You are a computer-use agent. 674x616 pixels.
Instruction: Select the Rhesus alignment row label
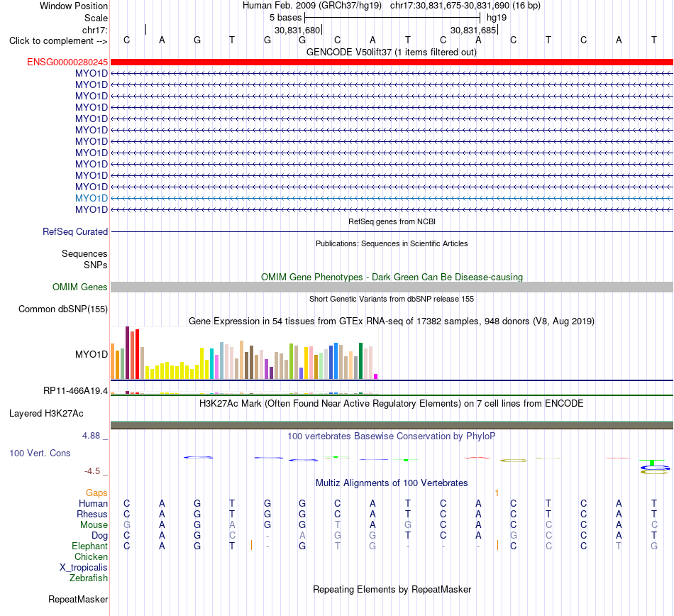[x=92, y=514]
